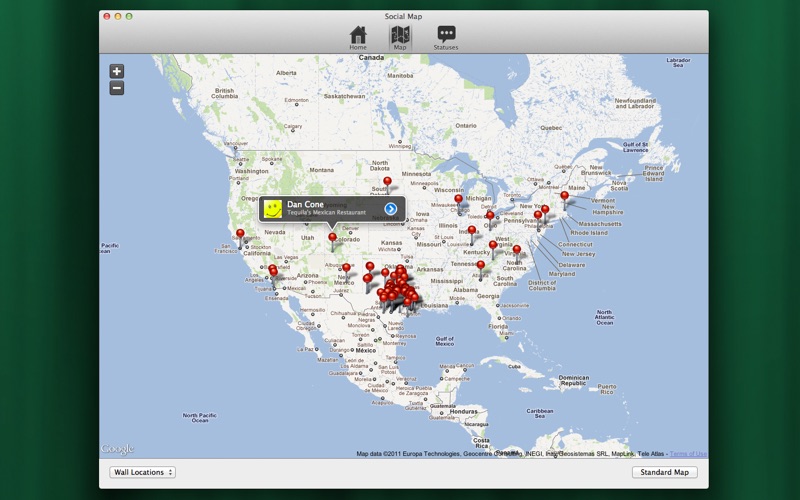Screen dimensions: 800x500
Task: Select the pin near Atlanta
Action: pyautogui.click(x=481, y=265)
